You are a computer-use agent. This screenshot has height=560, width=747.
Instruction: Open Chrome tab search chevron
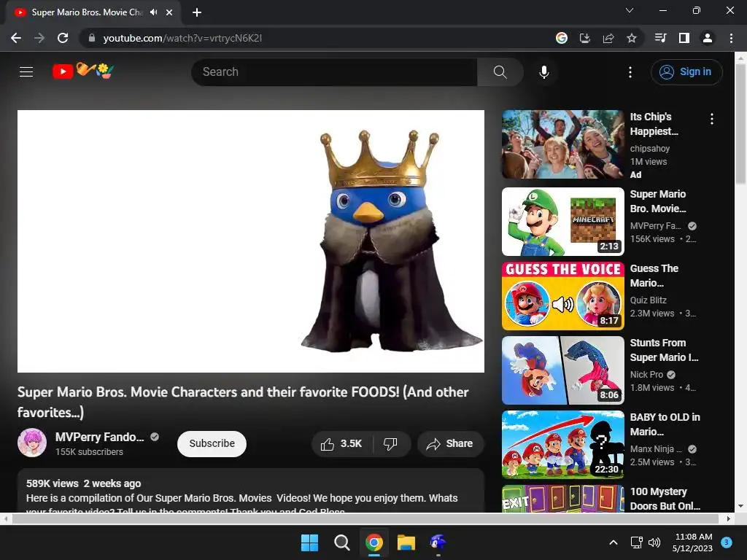tap(630, 10)
